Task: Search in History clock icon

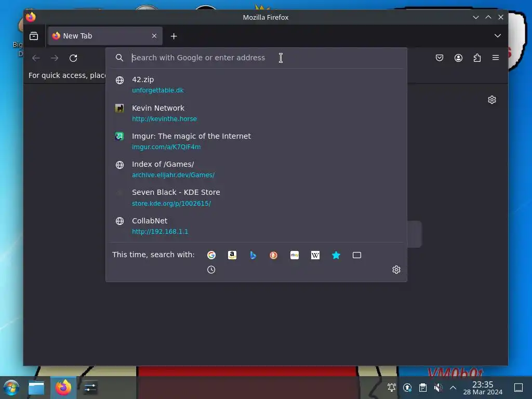Action: (x=211, y=270)
